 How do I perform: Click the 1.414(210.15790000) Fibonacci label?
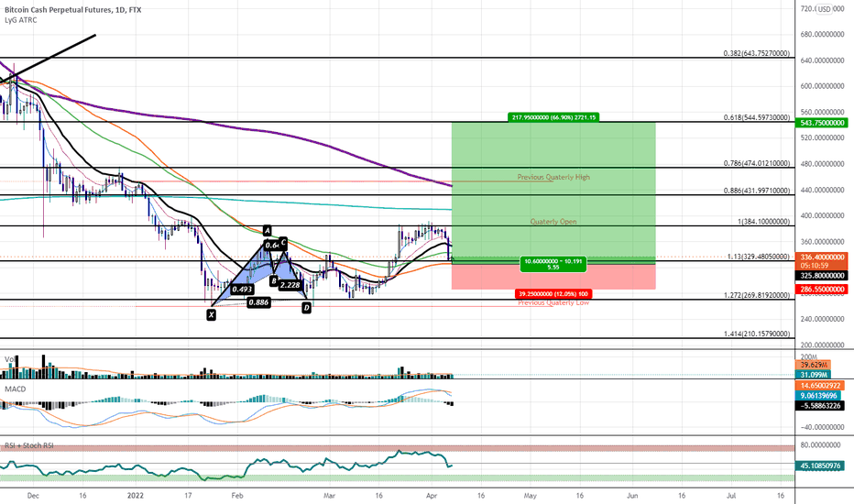757,334
